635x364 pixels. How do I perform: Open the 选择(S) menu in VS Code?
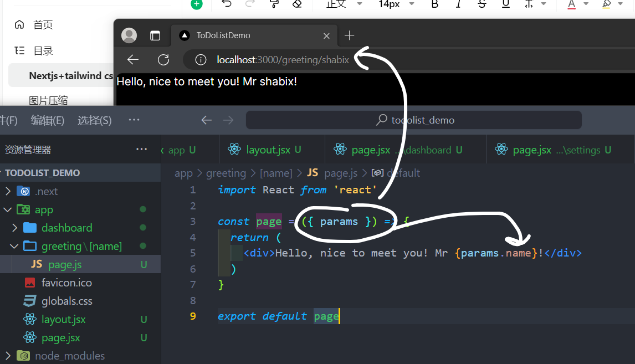click(x=94, y=120)
